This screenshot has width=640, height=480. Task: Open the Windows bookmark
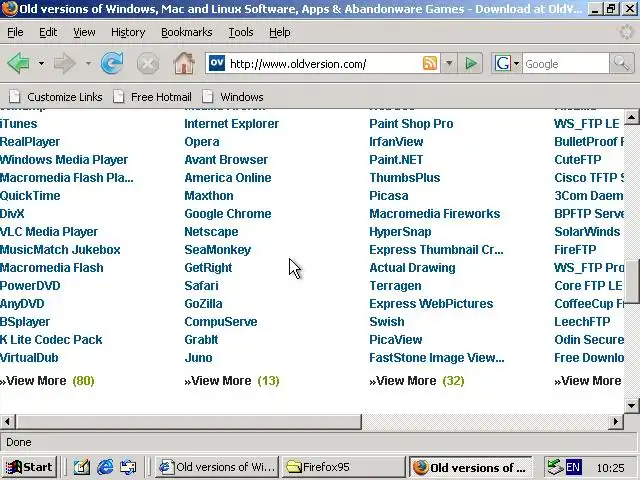point(233,97)
